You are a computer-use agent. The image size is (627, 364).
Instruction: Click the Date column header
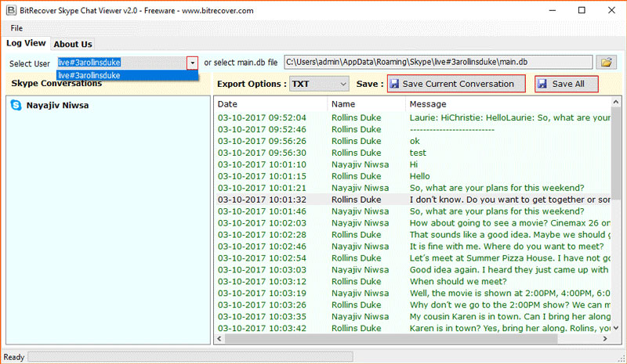(227, 104)
